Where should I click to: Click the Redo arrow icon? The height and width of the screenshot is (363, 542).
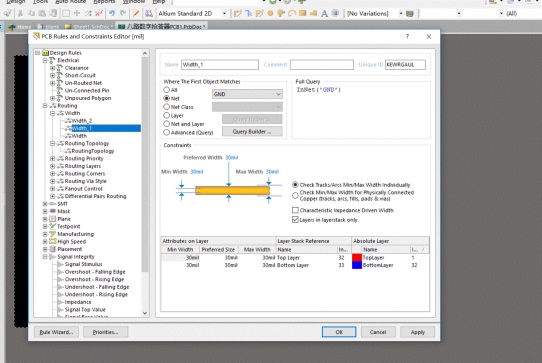pos(123,13)
